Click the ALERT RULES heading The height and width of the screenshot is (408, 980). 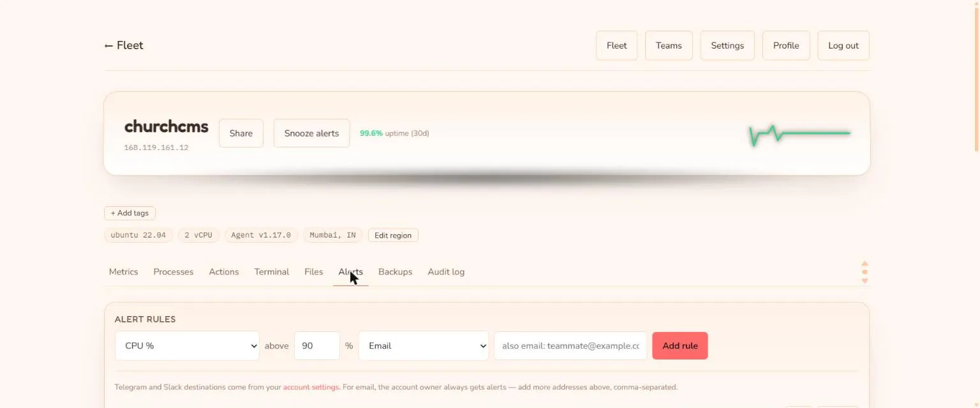pyautogui.click(x=145, y=319)
